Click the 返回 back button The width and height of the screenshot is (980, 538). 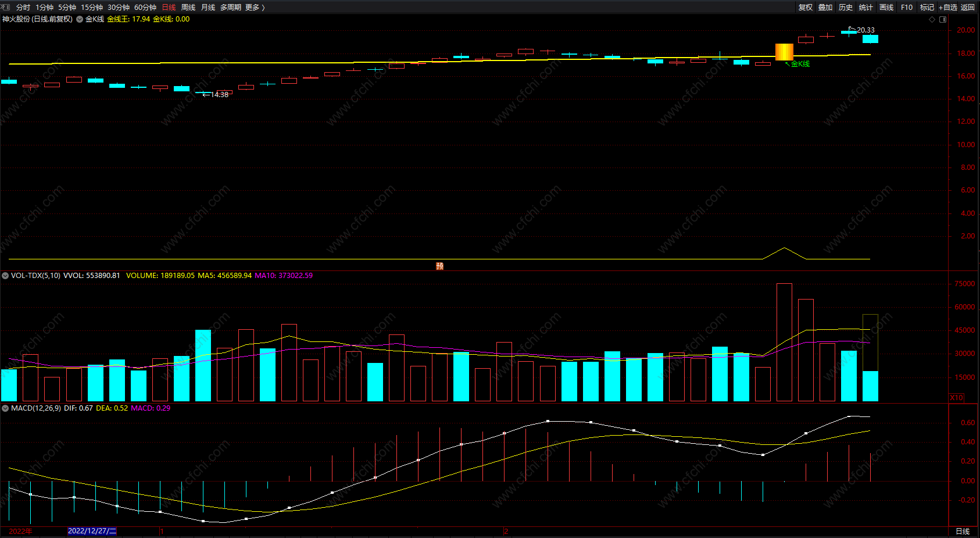point(968,7)
